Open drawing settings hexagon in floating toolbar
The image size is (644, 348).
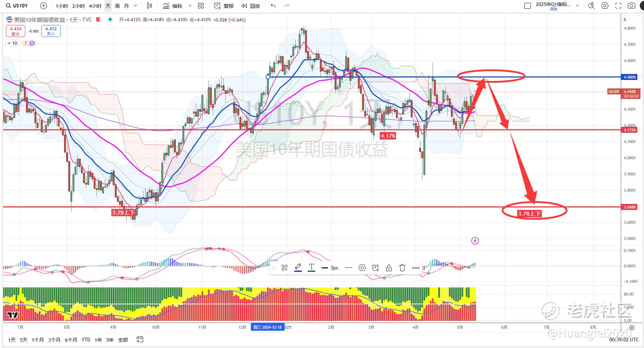click(362, 268)
